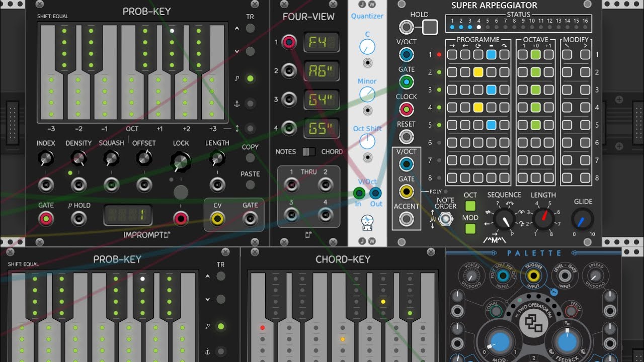Click the yellow CV output jack on PROB-KEY
This screenshot has height=362, width=644.
217,218
